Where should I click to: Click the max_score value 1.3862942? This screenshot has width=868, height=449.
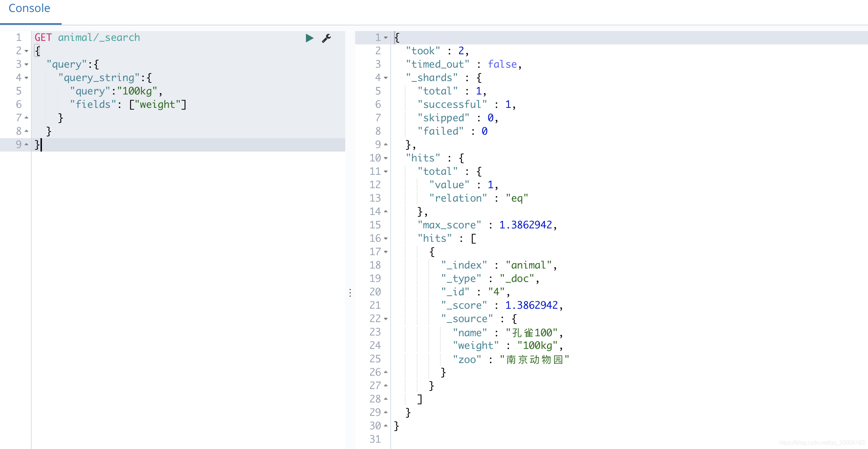[x=526, y=225]
